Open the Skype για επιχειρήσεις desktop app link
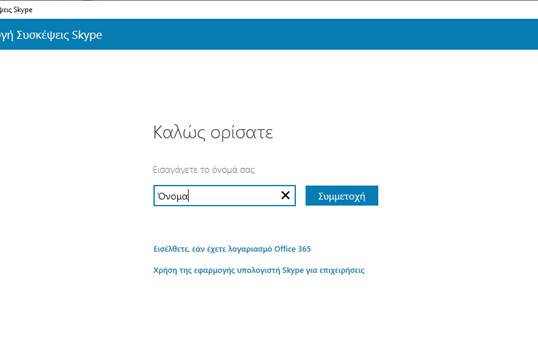 point(259,270)
